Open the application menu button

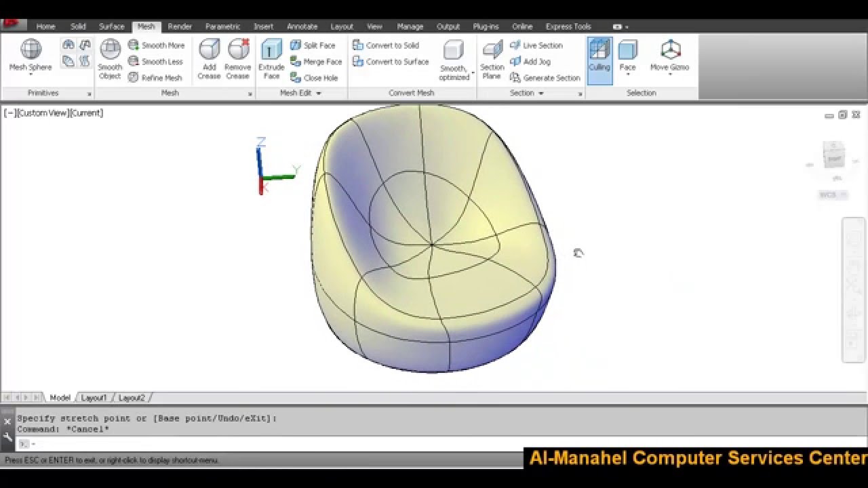[14, 25]
